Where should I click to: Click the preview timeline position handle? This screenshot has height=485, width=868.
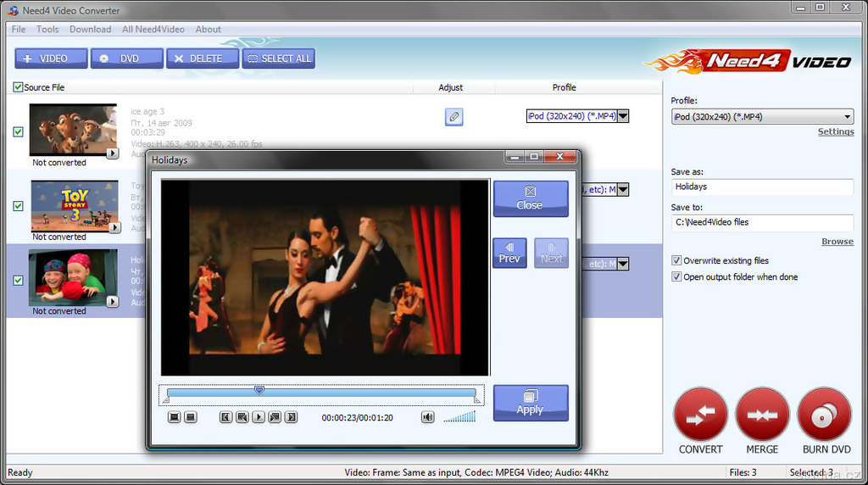point(259,390)
